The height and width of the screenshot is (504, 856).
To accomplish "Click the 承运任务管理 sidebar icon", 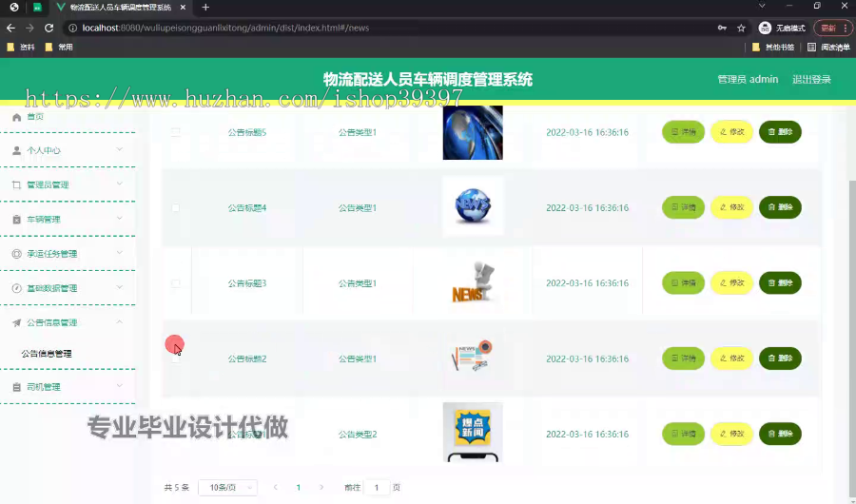I will [x=16, y=254].
